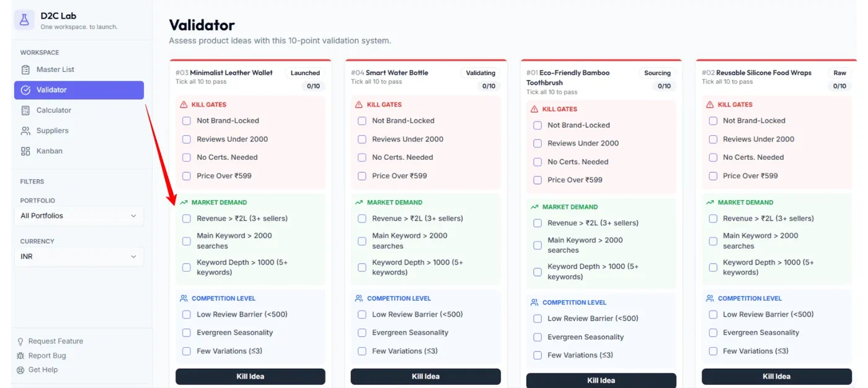This screenshot has width=868, height=388.
Task: Open the Validator menu item
Action: click(x=79, y=90)
